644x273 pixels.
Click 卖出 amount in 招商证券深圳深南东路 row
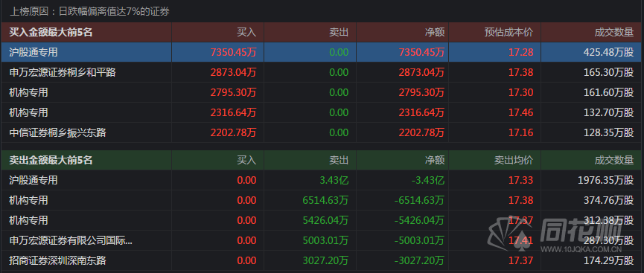click(325, 260)
